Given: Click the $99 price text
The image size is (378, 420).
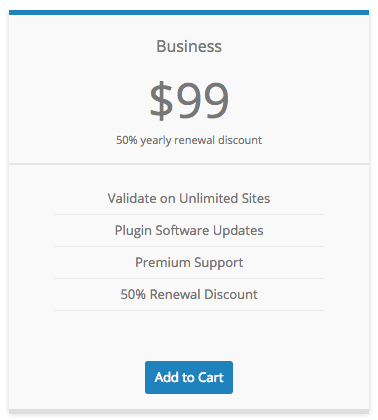Looking at the screenshot, I should click(x=189, y=100).
